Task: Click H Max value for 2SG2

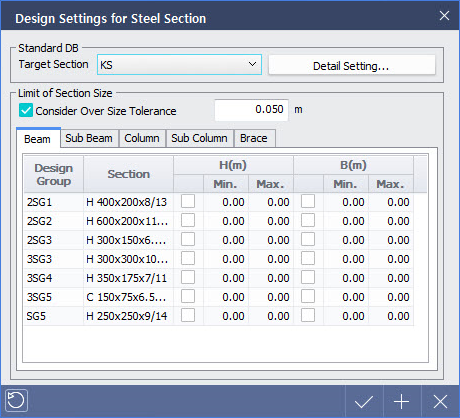Action: coord(271,221)
